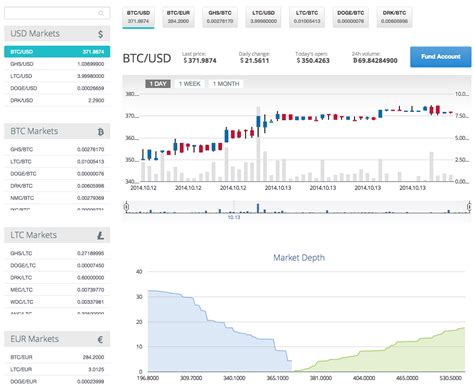Open LTC/USD row in the USD Markets list
Screen dimensions: 474x388
pos(57,76)
